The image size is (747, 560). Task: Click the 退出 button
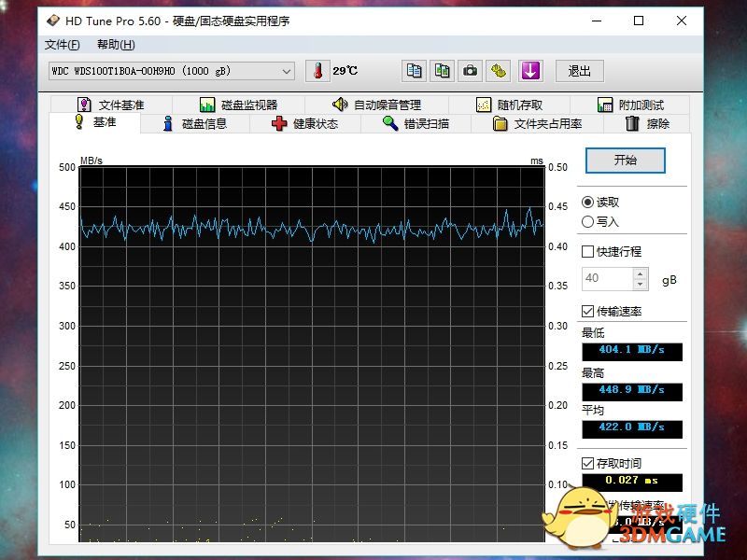(580, 71)
